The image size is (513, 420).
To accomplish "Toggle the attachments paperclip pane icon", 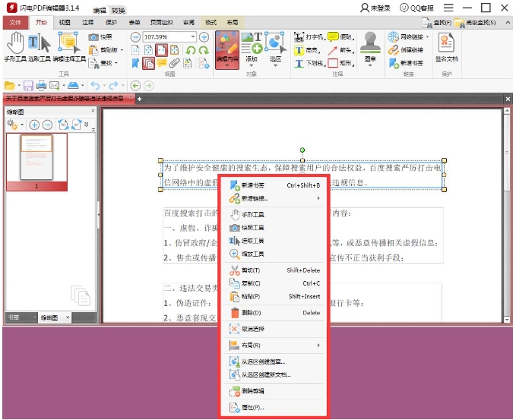I will pos(174,63).
